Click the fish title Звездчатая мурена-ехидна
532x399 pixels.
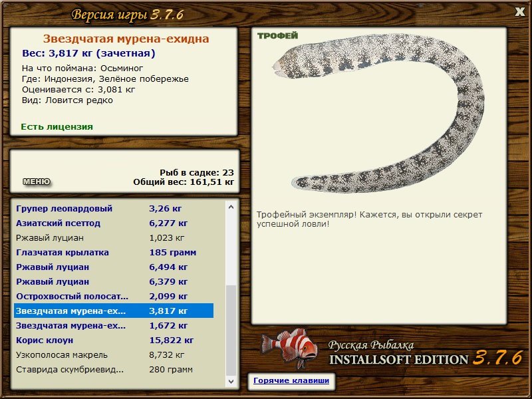126,39
